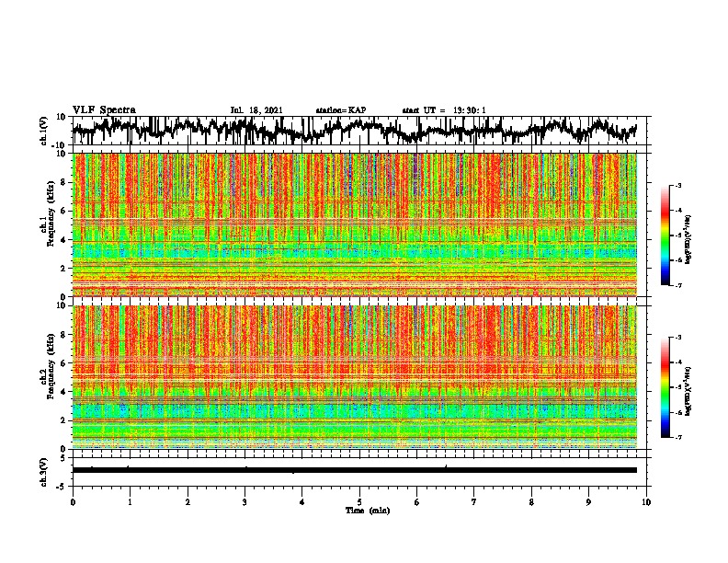This screenshot has width=728, height=563.
Task: Click the ch.2 PSD color scale bar
Action: pos(665,387)
